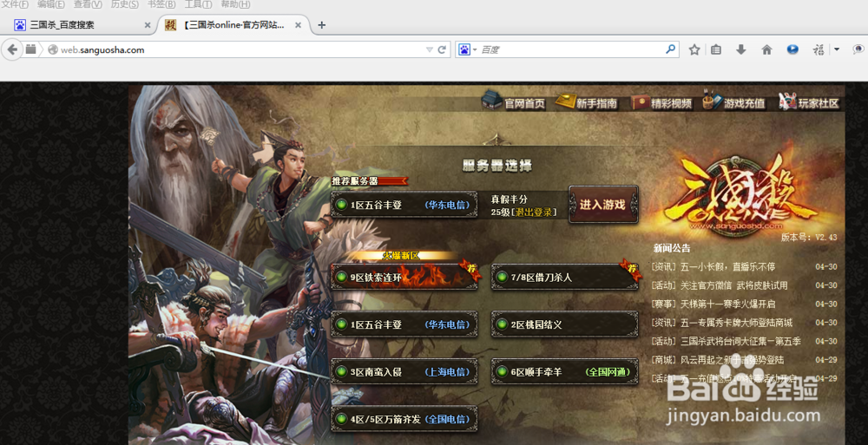Click the 版本号：V2.43 text
The width and height of the screenshot is (868, 445).
[809, 238]
